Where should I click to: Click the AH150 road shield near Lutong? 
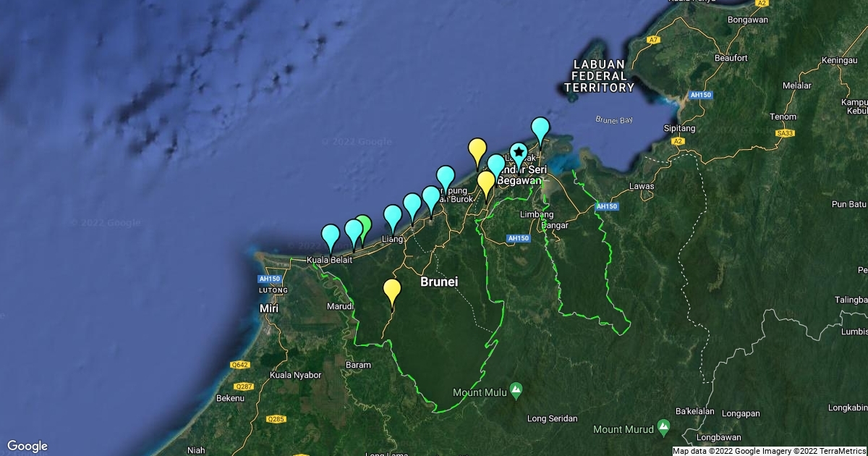coord(269,279)
